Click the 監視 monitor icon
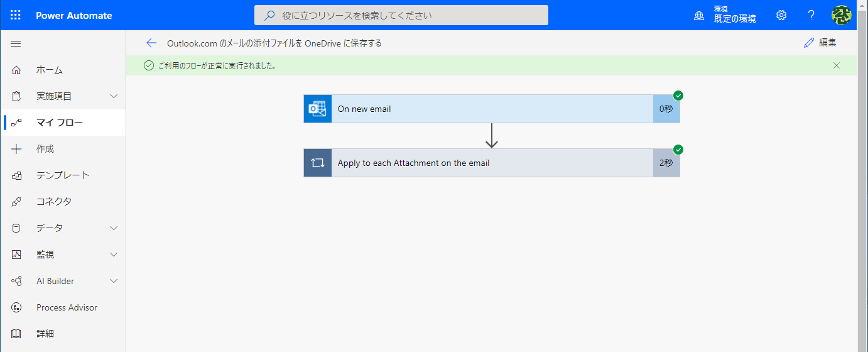This screenshot has width=868, height=352. [16, 255]
